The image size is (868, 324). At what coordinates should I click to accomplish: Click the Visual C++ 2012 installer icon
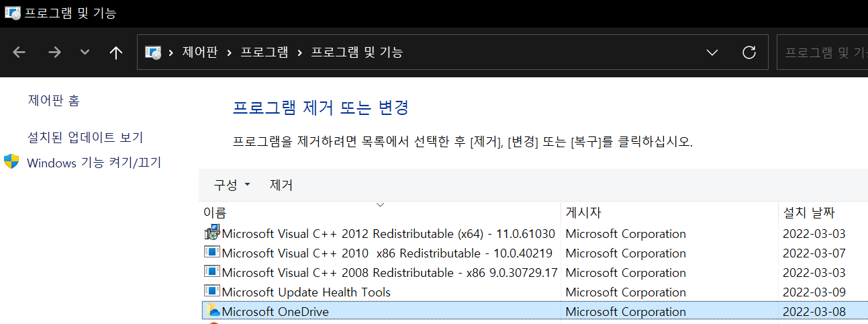[x=212, y=233]
